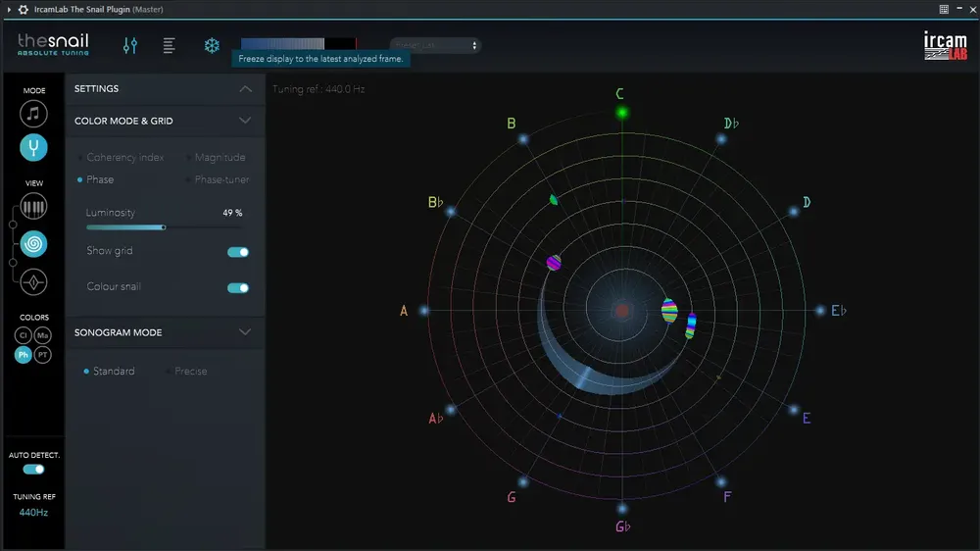
Task: Select Phase color mode
Action: click(96, 179)
